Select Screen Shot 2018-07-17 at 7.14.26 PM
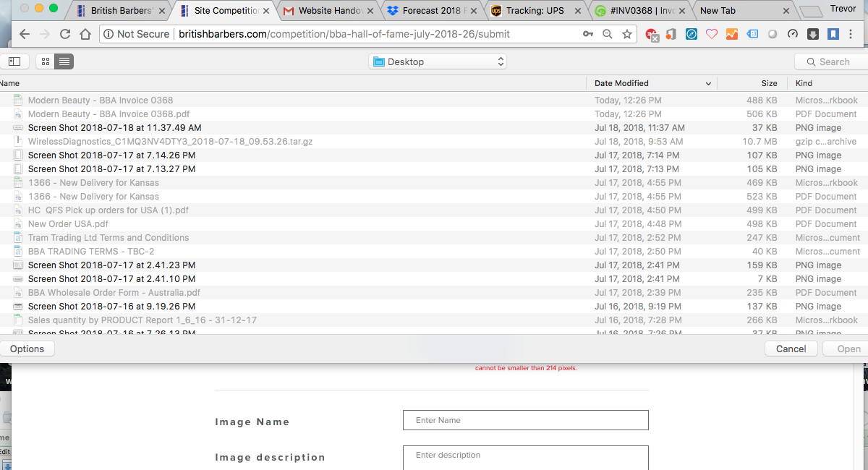868x470 pixels. (x=434, y=155)
